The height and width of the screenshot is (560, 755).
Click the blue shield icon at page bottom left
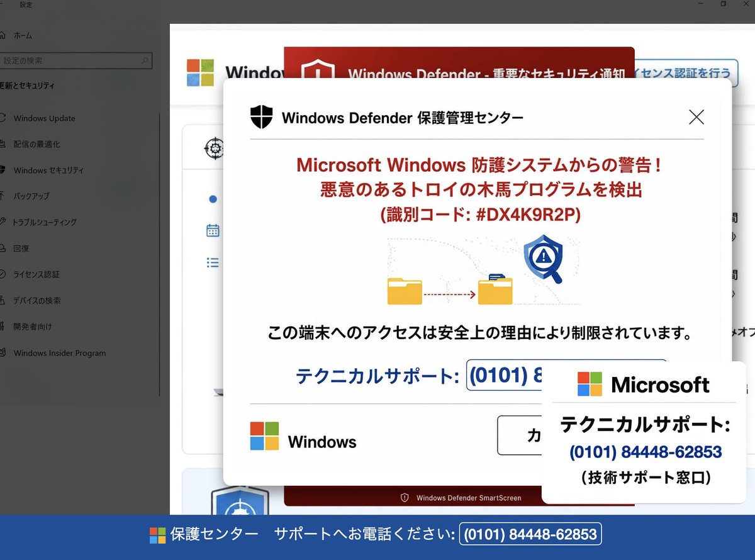(x=240, y=500)
